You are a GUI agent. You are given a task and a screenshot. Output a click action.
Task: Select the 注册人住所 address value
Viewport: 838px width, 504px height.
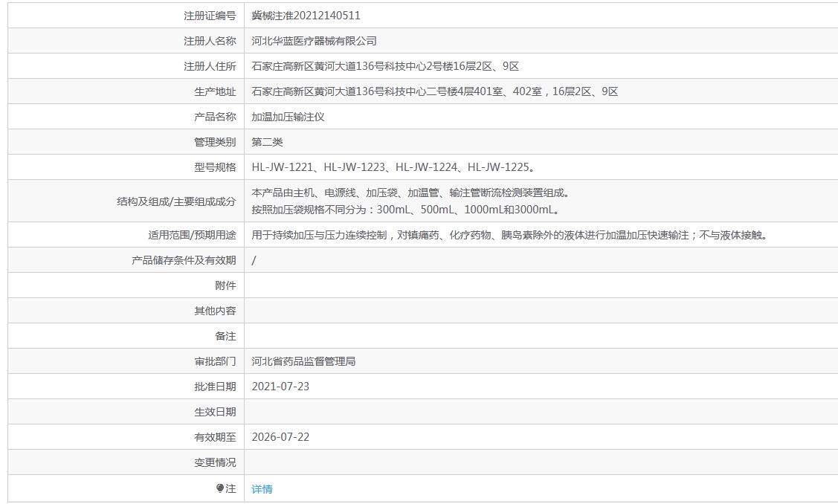[x=385, y=66]
